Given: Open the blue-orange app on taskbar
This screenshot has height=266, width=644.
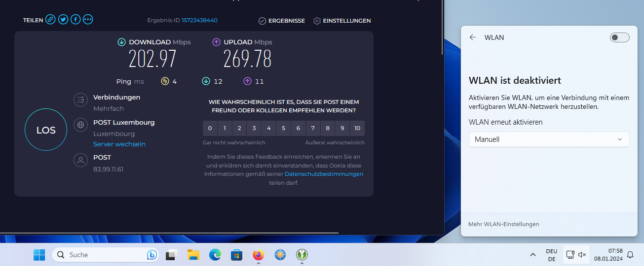Looking at the screenshot, I should pyautogui.click(x=280, y=255).
